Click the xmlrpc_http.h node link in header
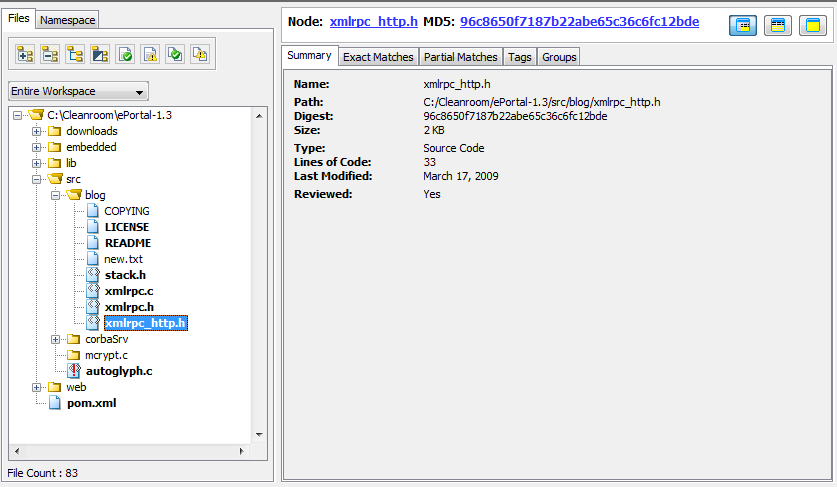The width and height of the screenshot is (837, 487). [373, 22]
